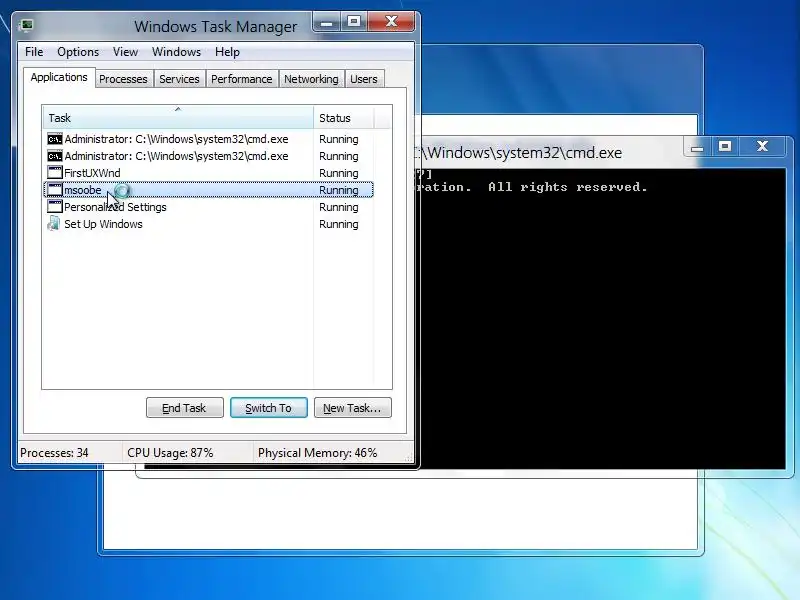Select the Applications tab

[59, 77]
